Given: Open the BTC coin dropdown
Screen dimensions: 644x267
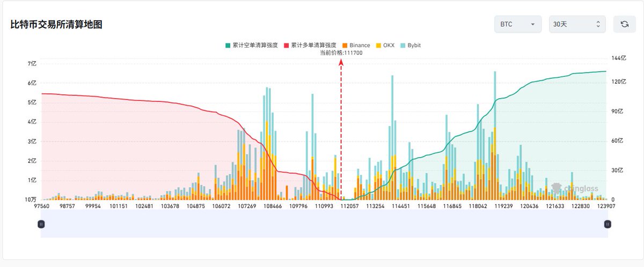Looking at the screenshot, I should [x=517, y=24].
